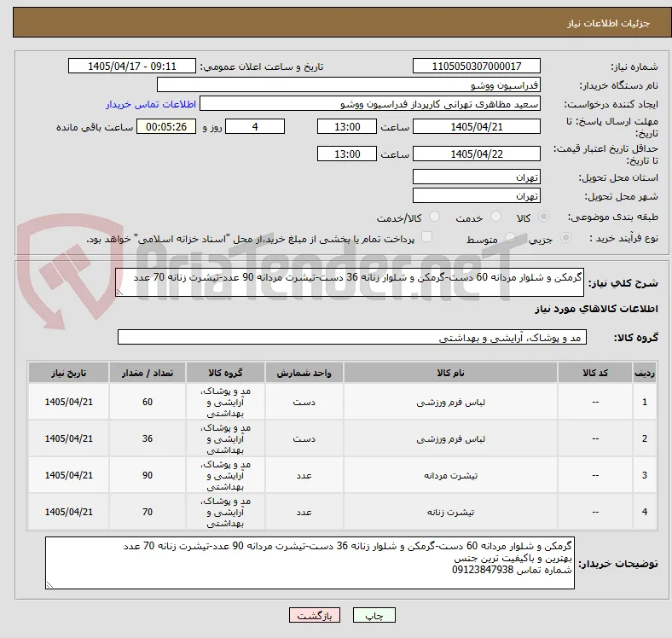Click the واحد شمارش column header
Screen dimensions: 672x638
[304, 373]
